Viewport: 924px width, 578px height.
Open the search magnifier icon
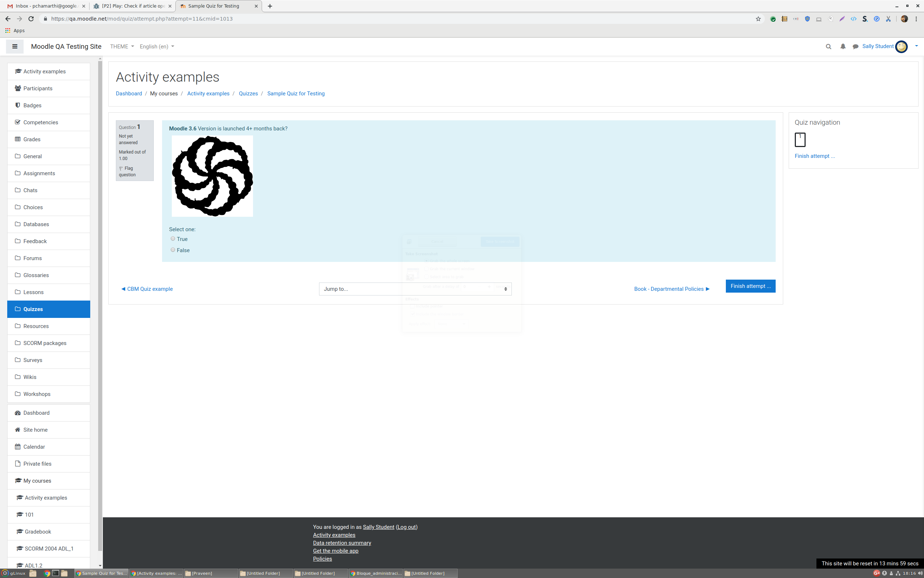[x=828, y=47]
